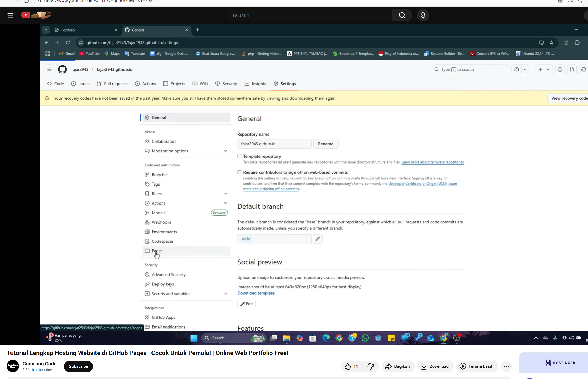Open the Download template link

click(x=256, y=293)
